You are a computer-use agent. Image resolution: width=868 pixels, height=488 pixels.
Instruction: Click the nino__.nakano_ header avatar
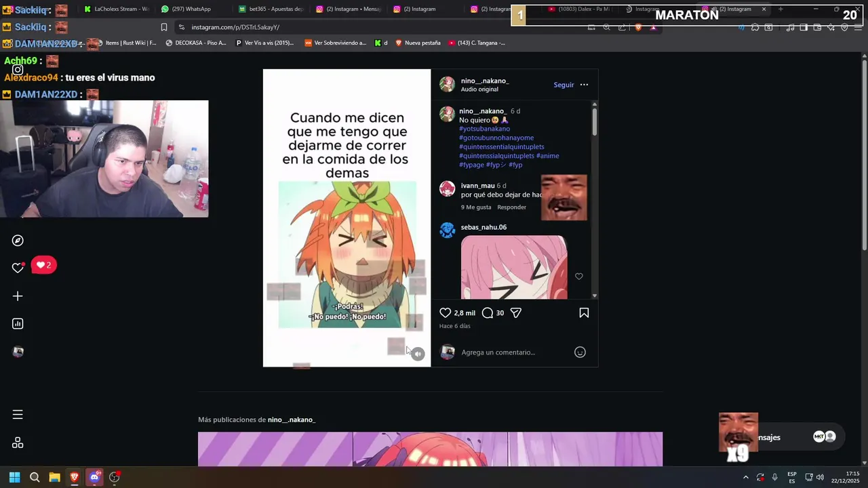tap(447, 84)
